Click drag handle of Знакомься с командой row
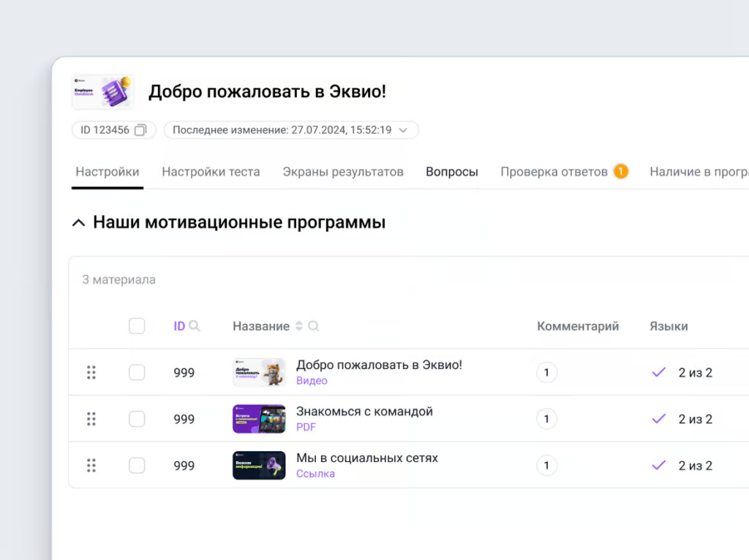The height and width of the screenshot is (560, 749). tap(91, 419)
